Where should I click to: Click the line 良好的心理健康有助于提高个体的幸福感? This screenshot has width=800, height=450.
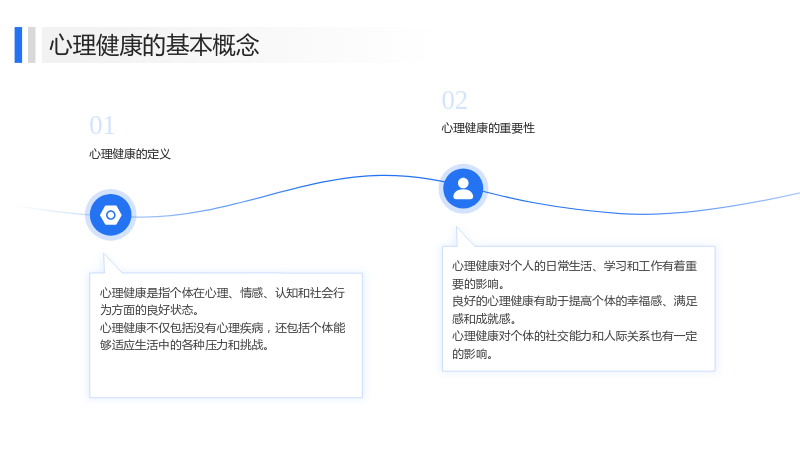(574, 301)
